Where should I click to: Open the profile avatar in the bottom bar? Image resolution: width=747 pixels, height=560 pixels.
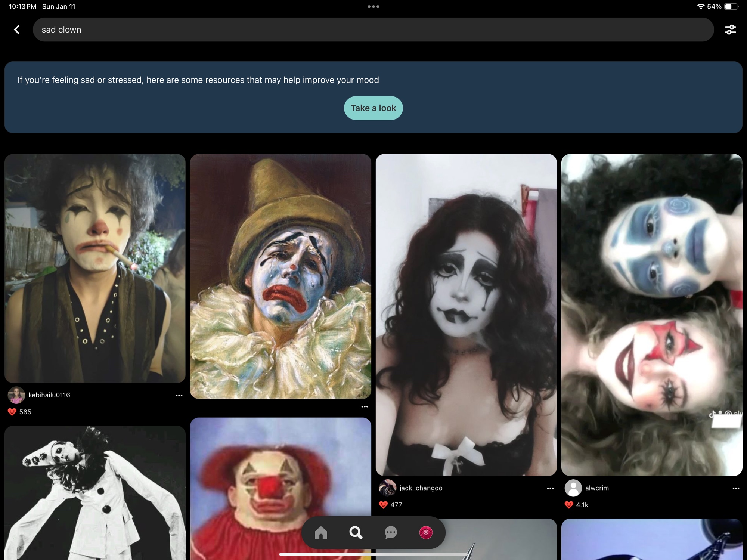[x=426, y=533]
